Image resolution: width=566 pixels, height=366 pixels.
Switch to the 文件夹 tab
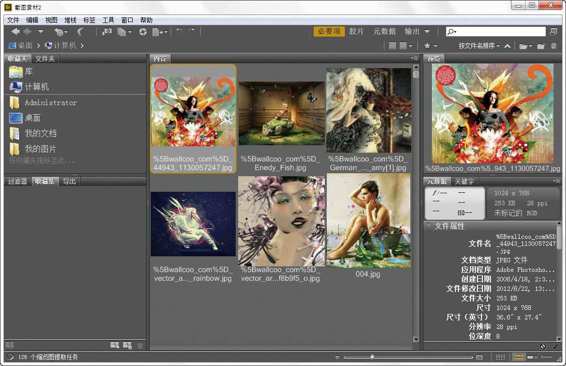click(45, 58)
